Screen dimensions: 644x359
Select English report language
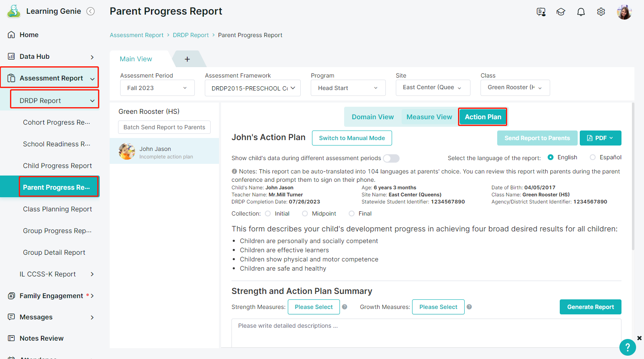pos(551,157)
